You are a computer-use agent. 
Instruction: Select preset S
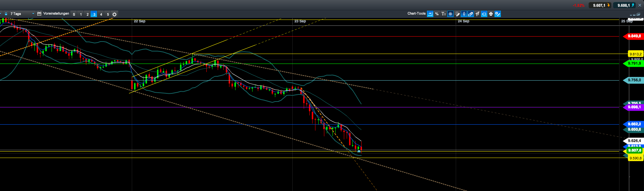coord(74,14)
